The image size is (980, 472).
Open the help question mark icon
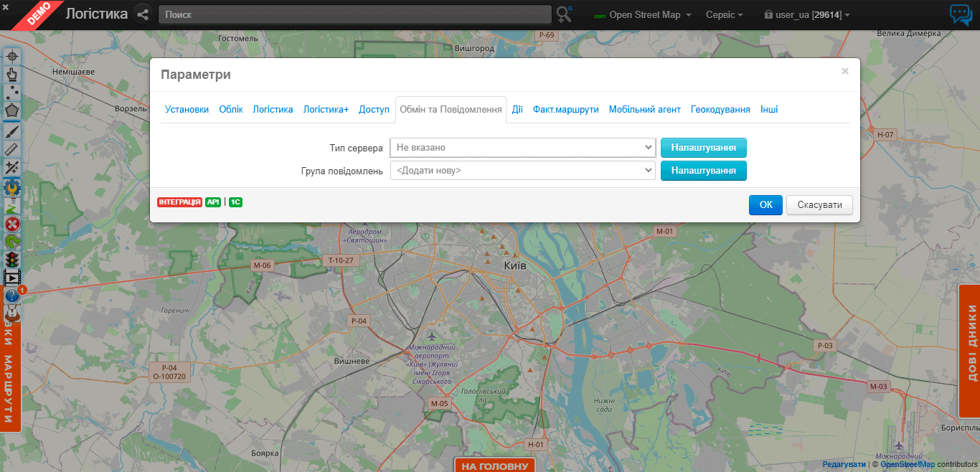[12, 295]
